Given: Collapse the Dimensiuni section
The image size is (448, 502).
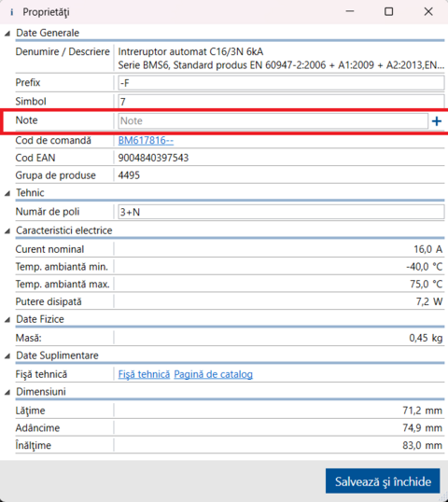Looking at the screenshot, I should point(7,392).
